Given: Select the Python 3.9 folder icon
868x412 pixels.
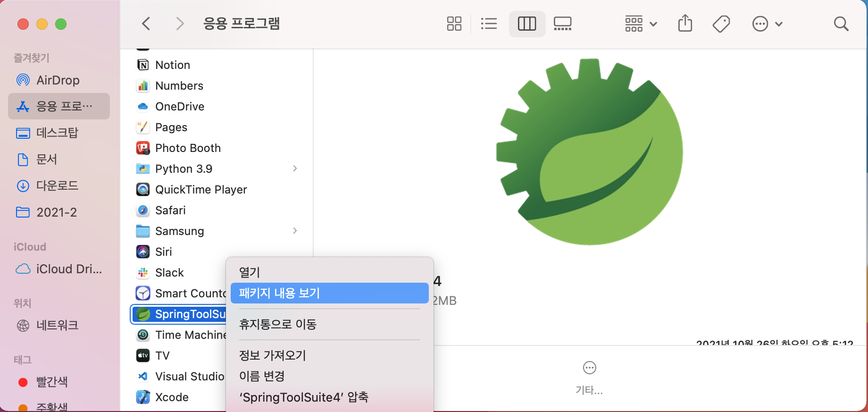Looking at the screenshot, I should (x=143, y=169).
